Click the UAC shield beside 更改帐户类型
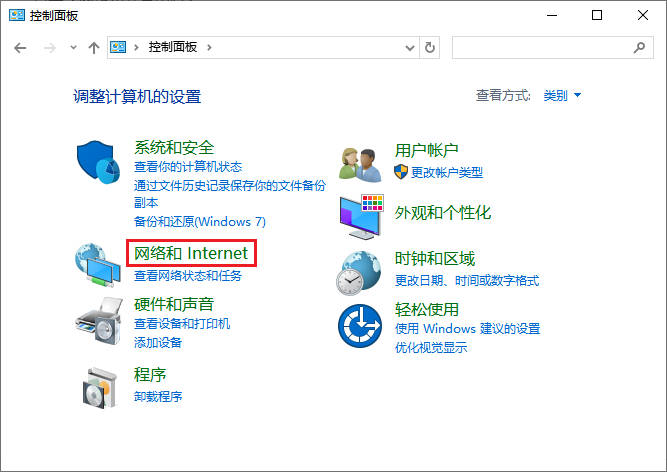The image size is (667, 472). (401, 172)
